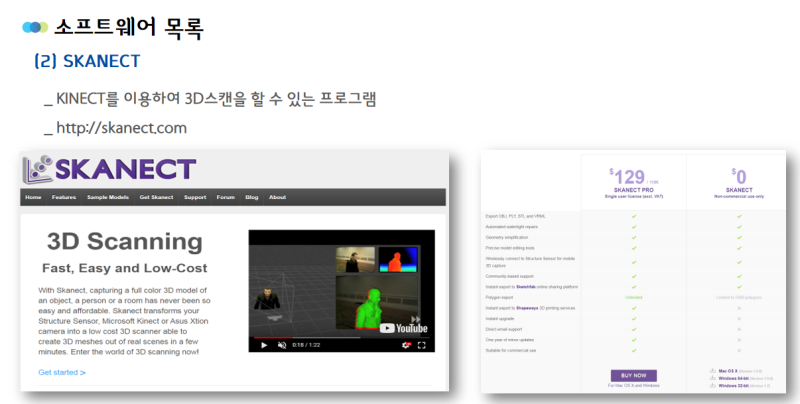
Task: Open the Sample Models menu item
Action: coord(108,197)
